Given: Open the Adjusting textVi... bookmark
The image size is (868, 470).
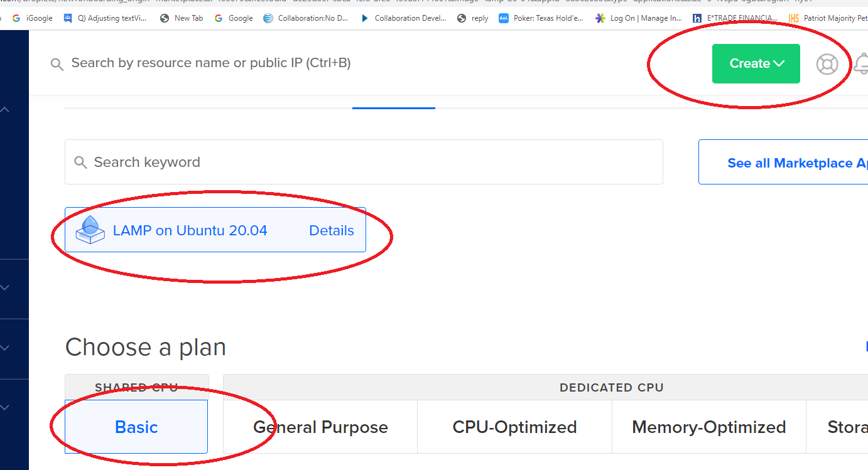Looking at the screenshot, I should (x=106, y=18).
